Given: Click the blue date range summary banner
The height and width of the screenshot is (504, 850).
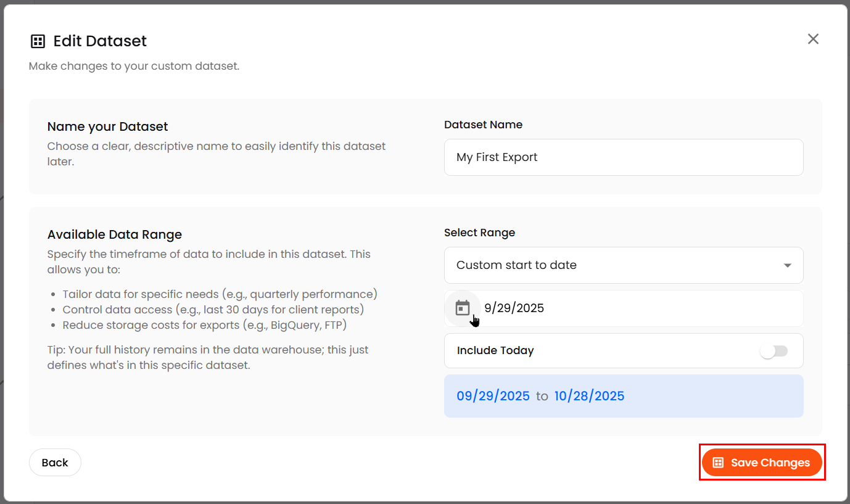Looking at the screenshot, I should coord(624,395).
